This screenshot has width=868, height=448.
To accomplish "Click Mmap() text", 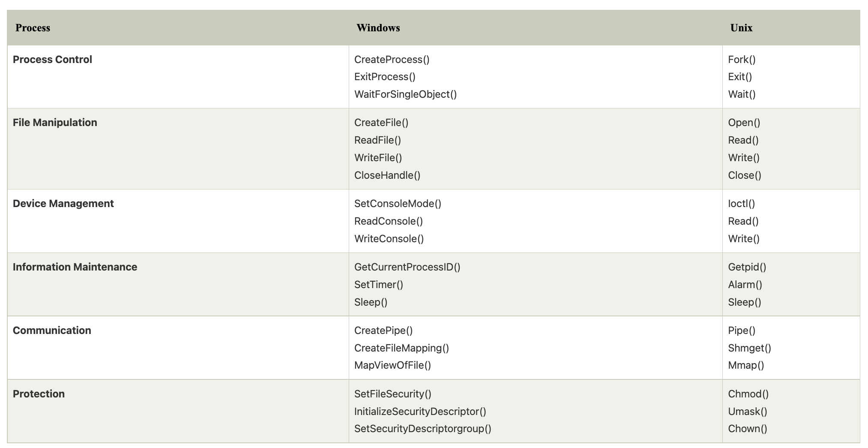I will click(746, 365).
